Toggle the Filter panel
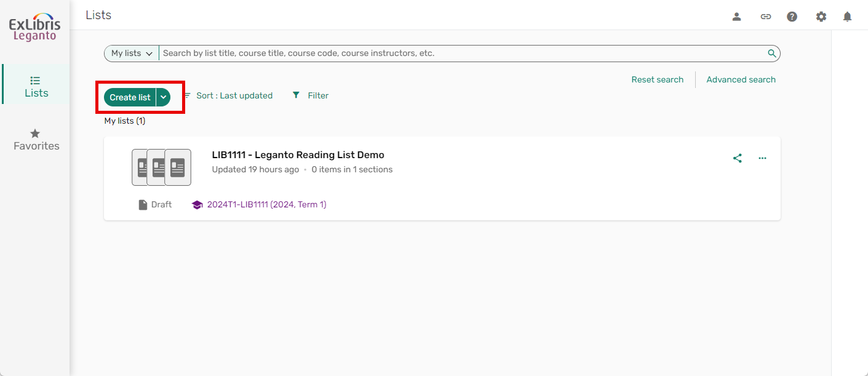This screenshot has height=376, width=868. click(x=310, y=95)
